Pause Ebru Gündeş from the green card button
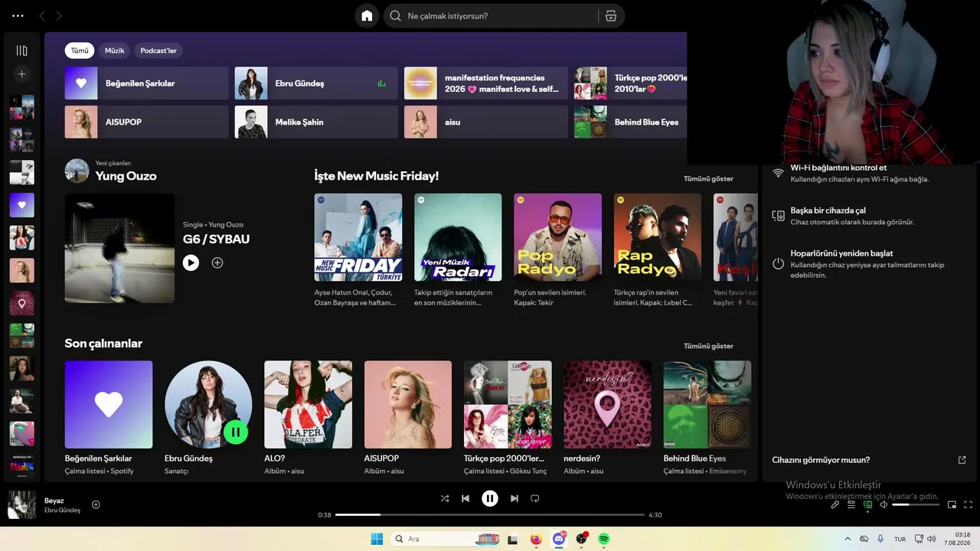 pyautogui.click(x=236, y=432)
